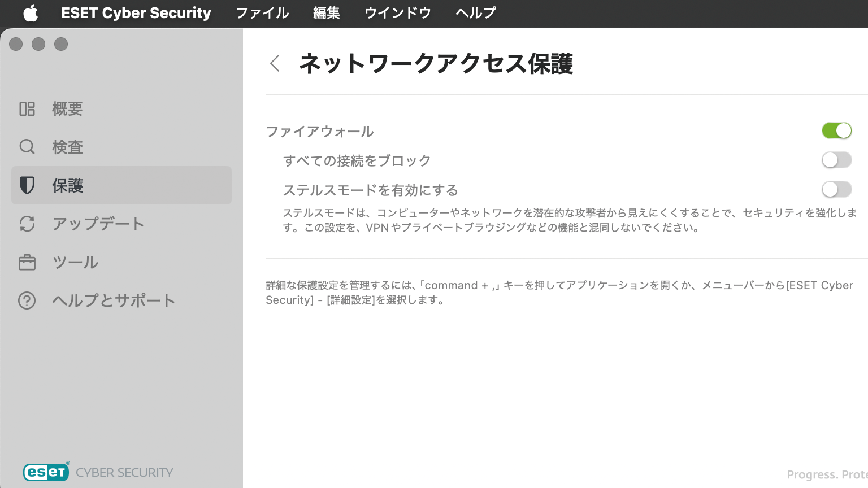
Task: Click the ESET logo at bottom left
Action: [46, 472]
